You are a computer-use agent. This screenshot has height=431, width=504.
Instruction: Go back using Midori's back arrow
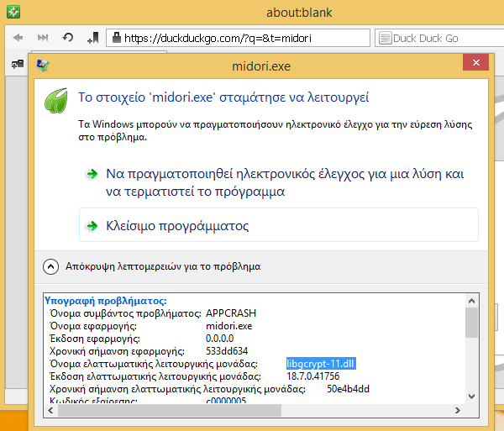pyautogui.click(x=18, y=38)
